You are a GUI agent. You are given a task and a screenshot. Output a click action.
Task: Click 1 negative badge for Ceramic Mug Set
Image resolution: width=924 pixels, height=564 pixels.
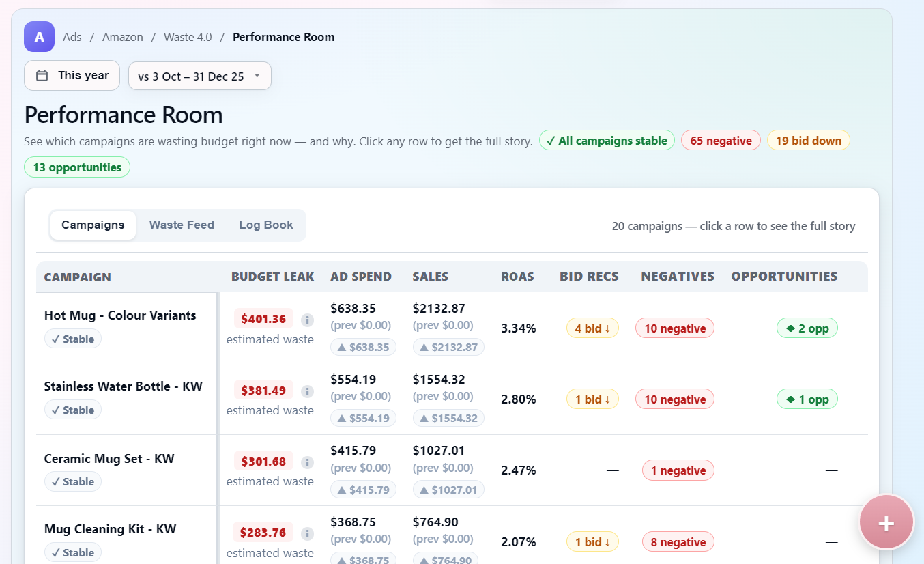point(678,470)
